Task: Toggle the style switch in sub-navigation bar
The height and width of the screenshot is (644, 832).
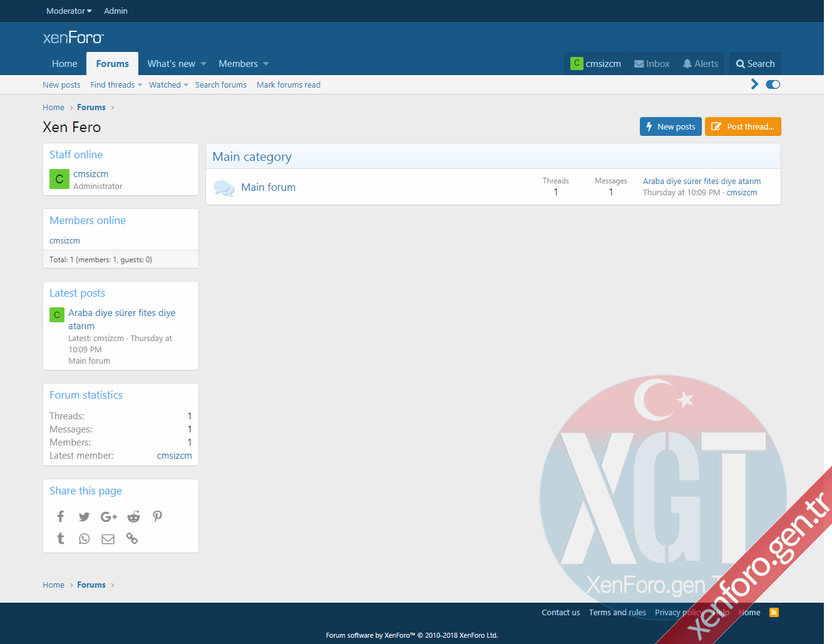Action: [x=773, y=84]
